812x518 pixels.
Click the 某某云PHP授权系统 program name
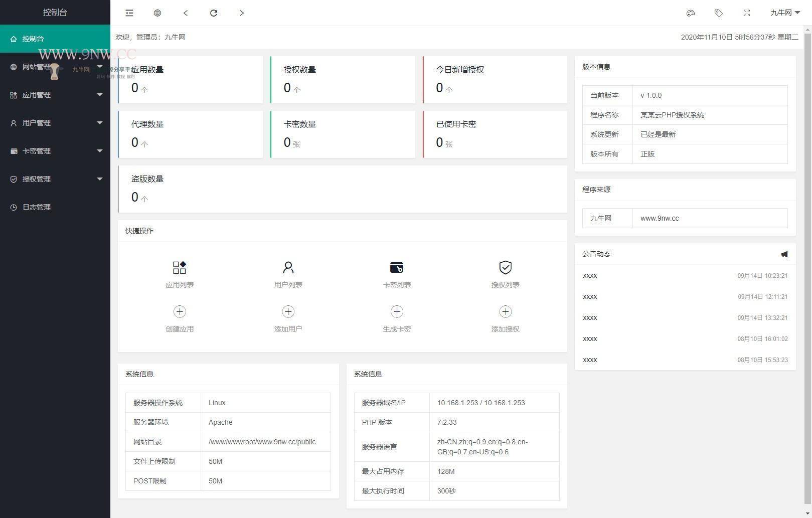tap(672, 115)
